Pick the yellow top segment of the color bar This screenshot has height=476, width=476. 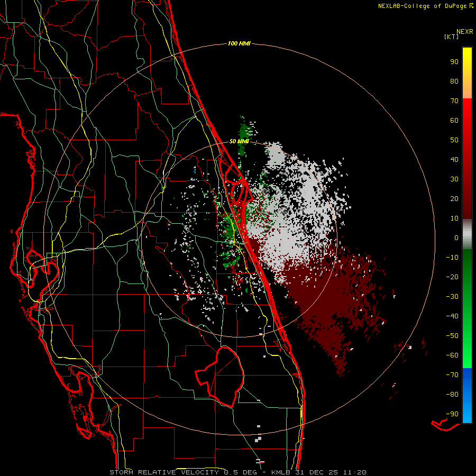467,73
